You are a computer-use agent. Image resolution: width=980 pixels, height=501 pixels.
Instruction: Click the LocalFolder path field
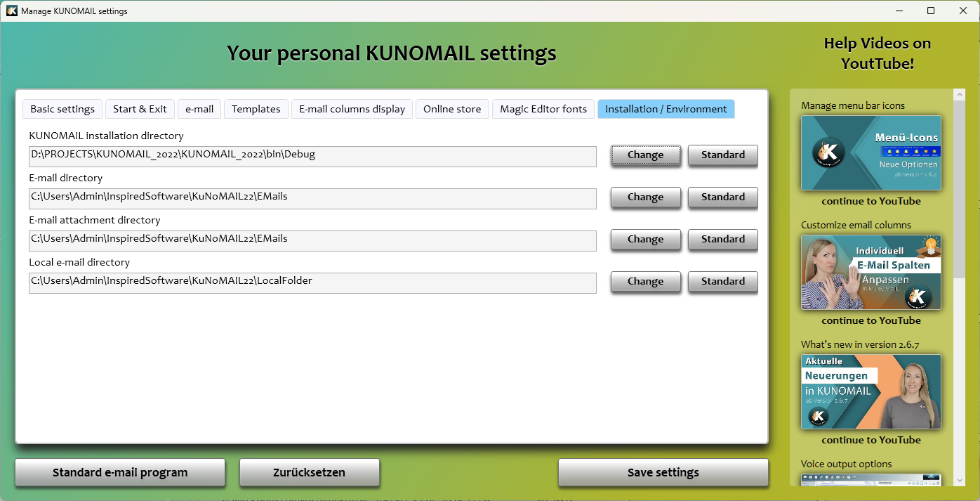point(312,283)
